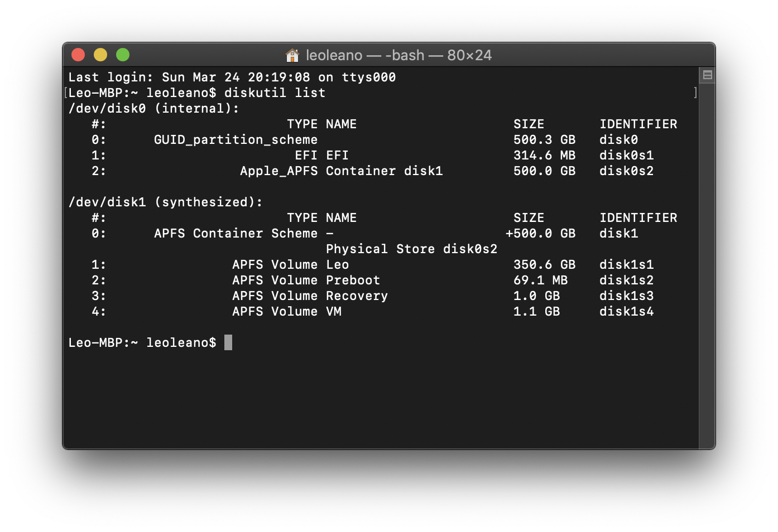Click the split-pane icon at top right
778x532 pixels.
(706, 74)
